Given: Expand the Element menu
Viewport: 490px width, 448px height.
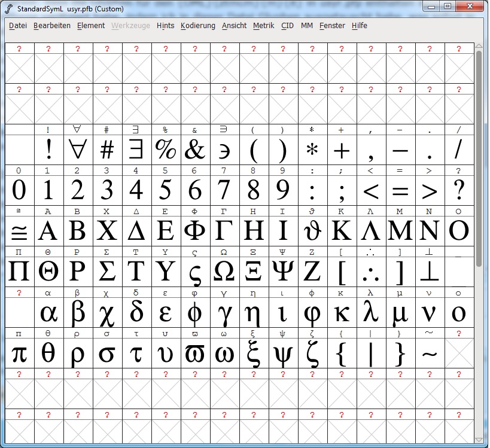Looking at the screenshot, I should (91, 26).
